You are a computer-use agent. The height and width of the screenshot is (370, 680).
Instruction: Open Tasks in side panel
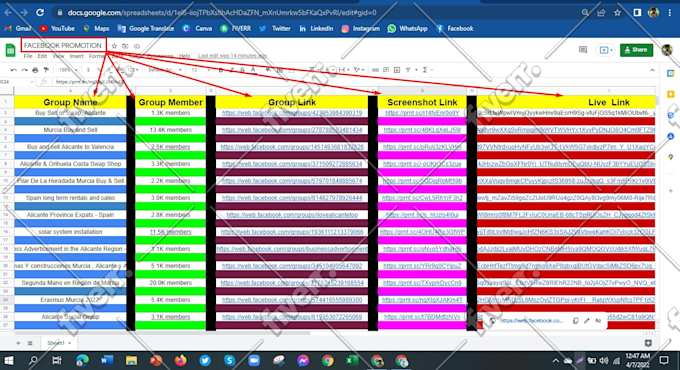click(x=670, y=115)
